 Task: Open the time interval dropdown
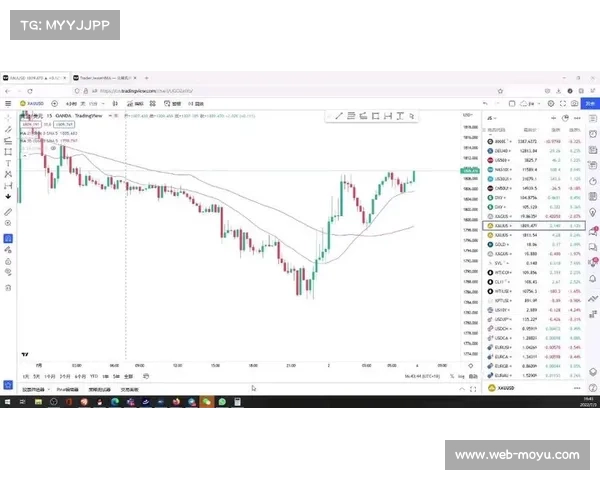[73, 103]
